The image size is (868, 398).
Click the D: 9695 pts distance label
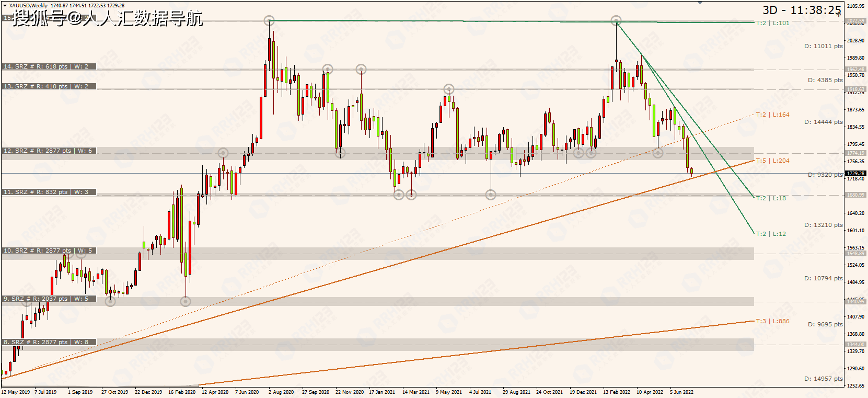coord(825,324)
